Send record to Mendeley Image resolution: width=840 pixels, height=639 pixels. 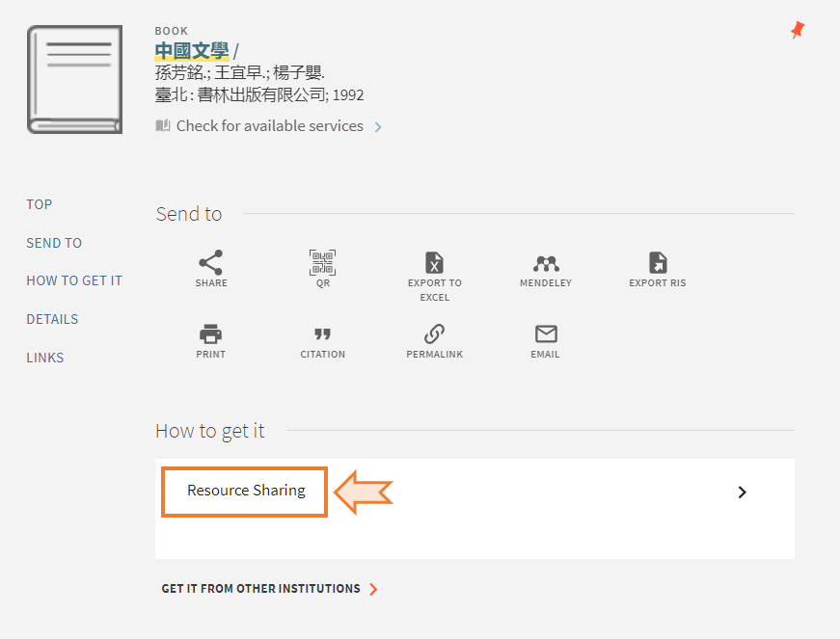click(x=546, y=263)
